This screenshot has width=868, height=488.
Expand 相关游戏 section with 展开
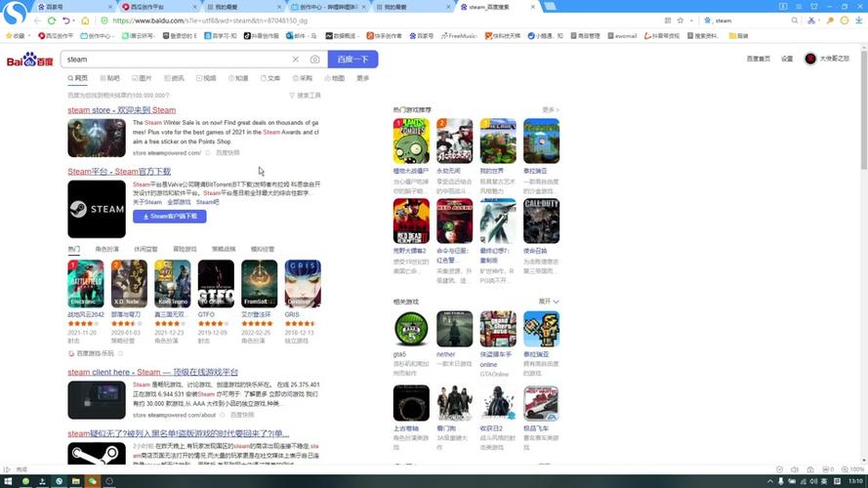pyautogui.click(x=549, y=302)
